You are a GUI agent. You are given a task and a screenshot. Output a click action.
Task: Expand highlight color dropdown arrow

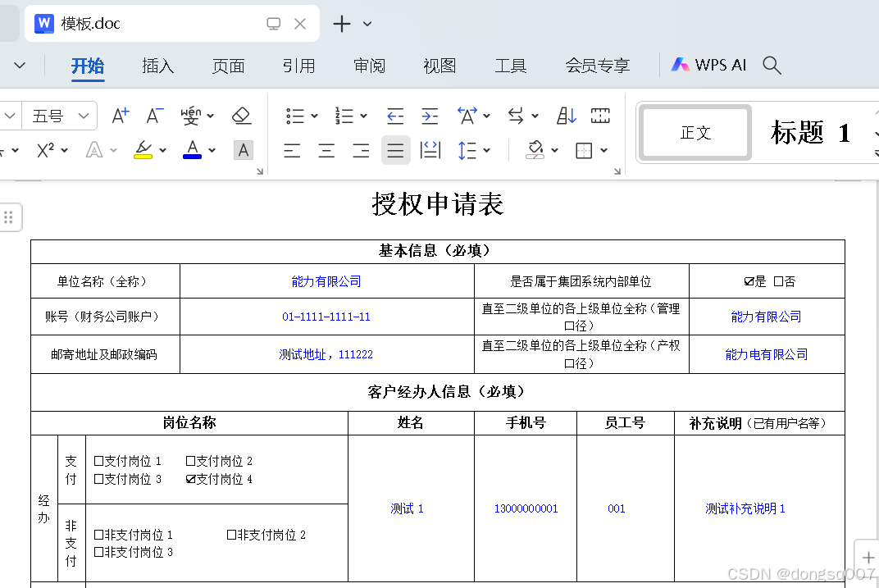point(162,150)
